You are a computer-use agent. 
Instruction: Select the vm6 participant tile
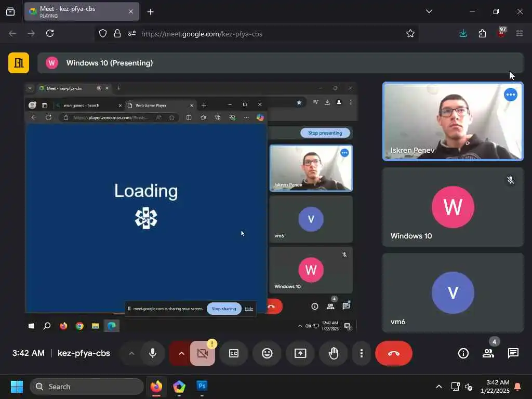[x=453, y=293]
